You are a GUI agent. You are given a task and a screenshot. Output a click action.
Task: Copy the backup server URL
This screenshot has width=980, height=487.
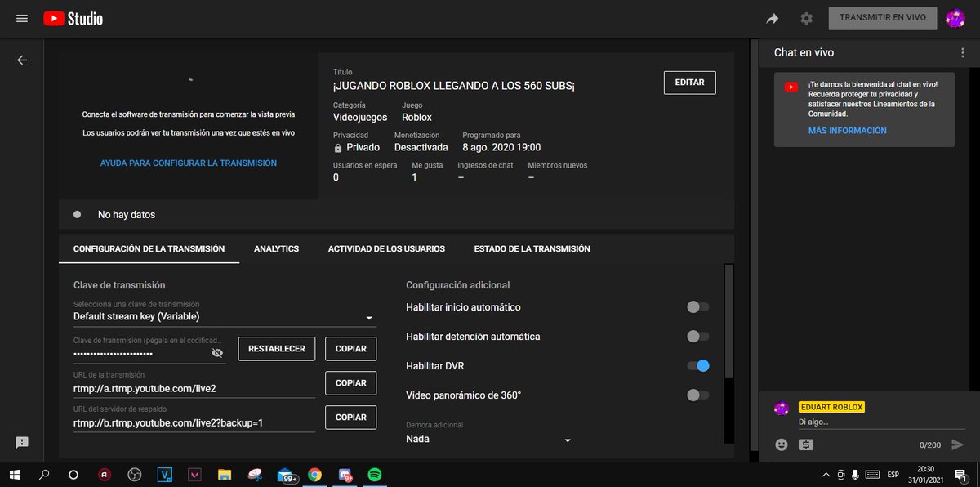point(351,417)
